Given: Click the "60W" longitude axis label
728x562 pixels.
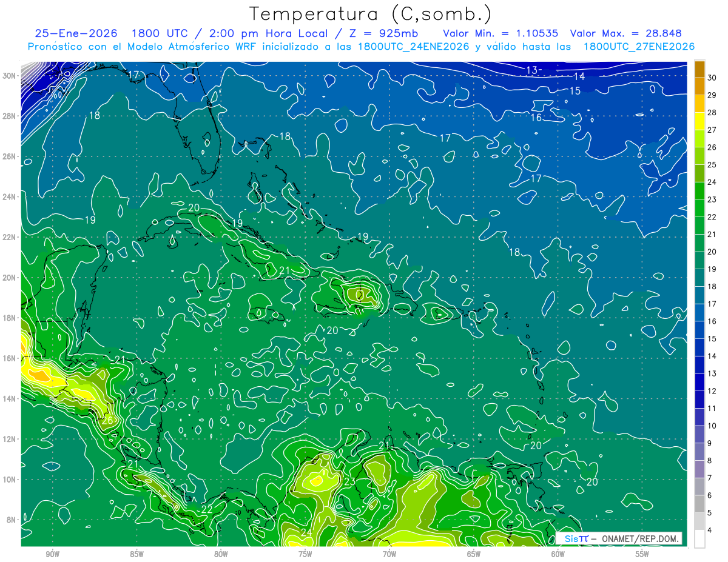Looking at the screenshot, I should (x=558, y=555).
